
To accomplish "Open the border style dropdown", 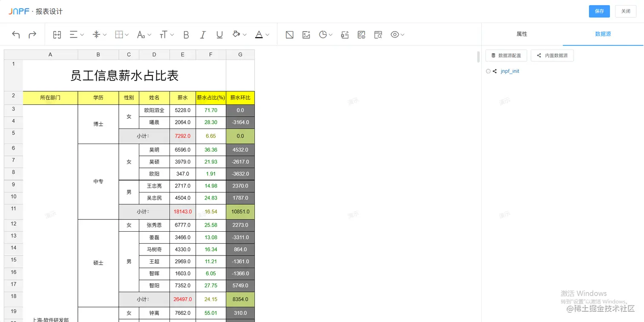I will pos(122,34).
